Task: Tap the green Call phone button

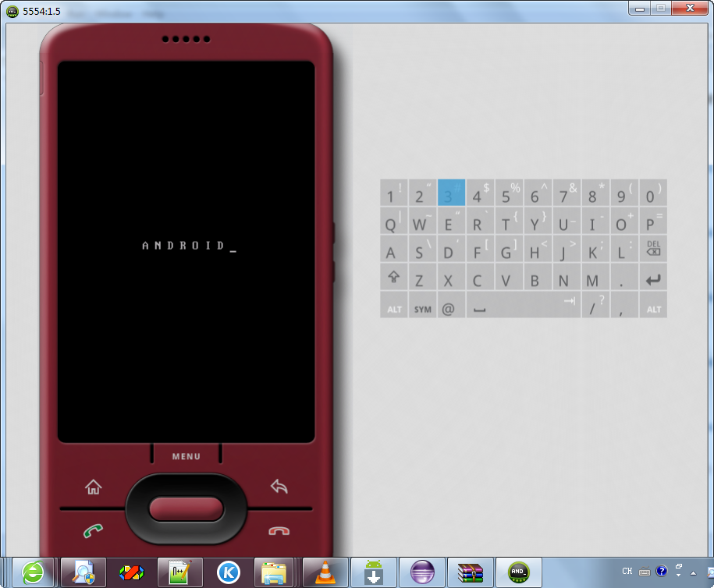Action: pos(94,530)
